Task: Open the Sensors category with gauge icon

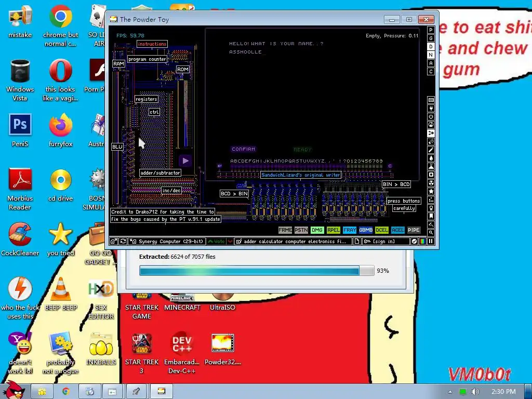Action: click(x=431, y=125)
